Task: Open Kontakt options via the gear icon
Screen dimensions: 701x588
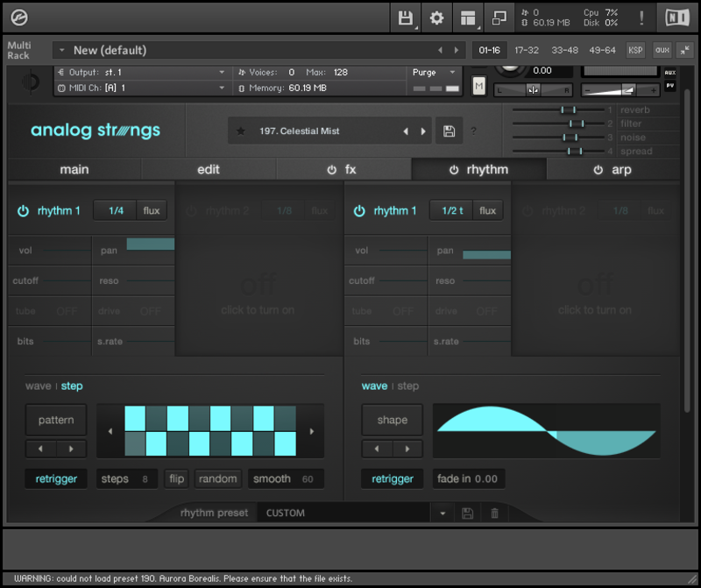Action: tap(436, 18)
